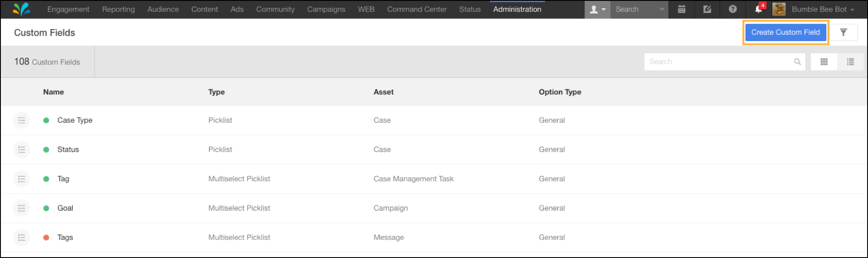The width and height of the screenshot is (868, 258).
Task: Open the Reporting menu
Action: coord(118,9)
